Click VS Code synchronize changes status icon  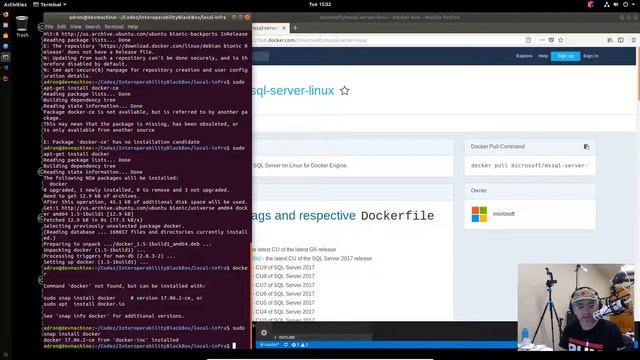pyautogui.click(x=286, y=345)
